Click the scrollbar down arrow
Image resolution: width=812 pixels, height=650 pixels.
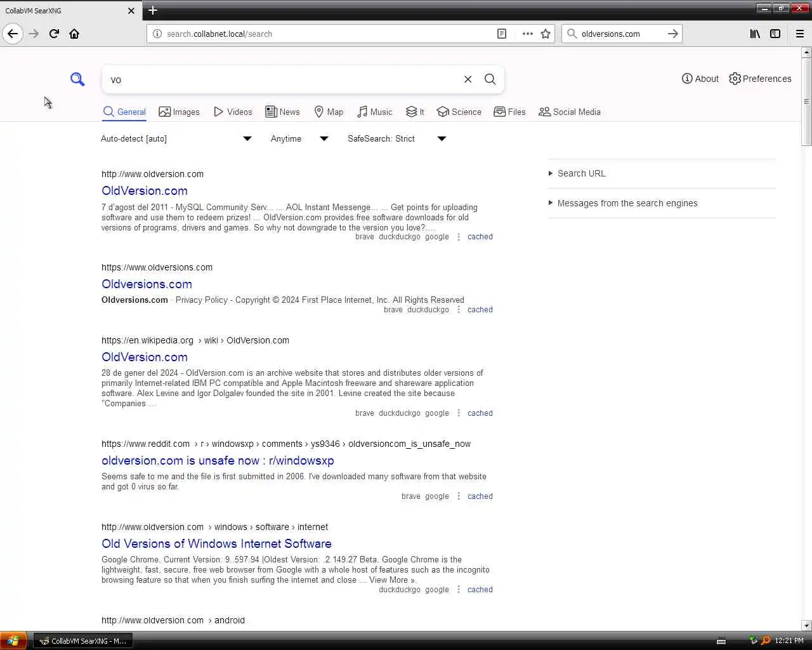coord(806,625)
